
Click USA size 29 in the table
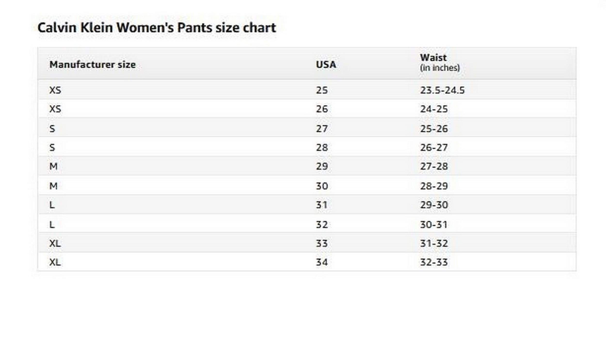pos(321,166)
